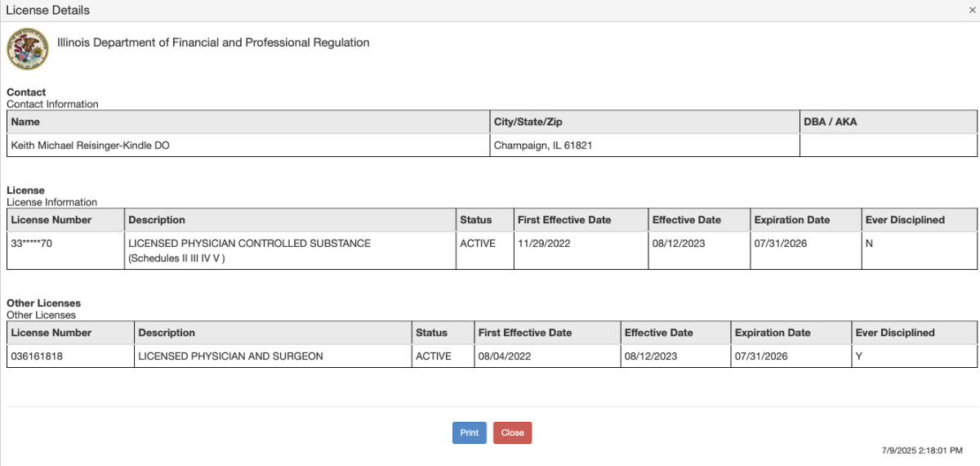Click the Illinois state seal logo
The height and width of the screenshot is (466, 980).
pyautogui.click(x=28, y=49)
